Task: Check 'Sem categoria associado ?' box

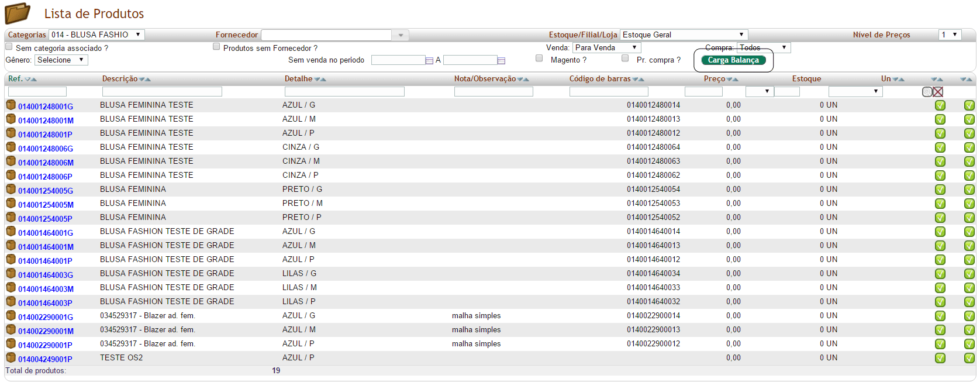Action: pos(9,47)
